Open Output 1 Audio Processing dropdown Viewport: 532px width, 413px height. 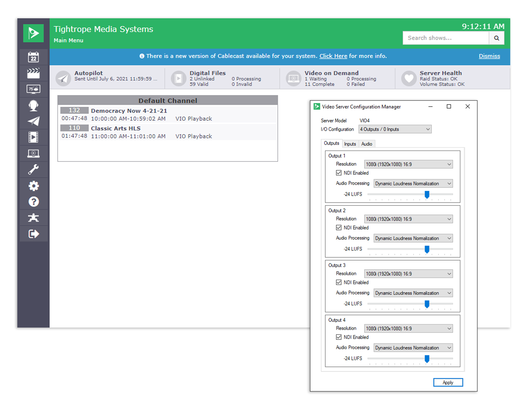pos(413,183)
